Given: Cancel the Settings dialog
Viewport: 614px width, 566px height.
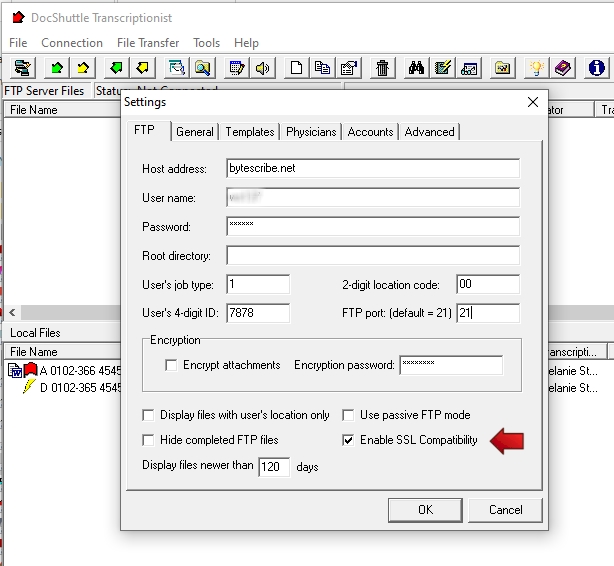Looking at the screenshot, I should (506, 510).
